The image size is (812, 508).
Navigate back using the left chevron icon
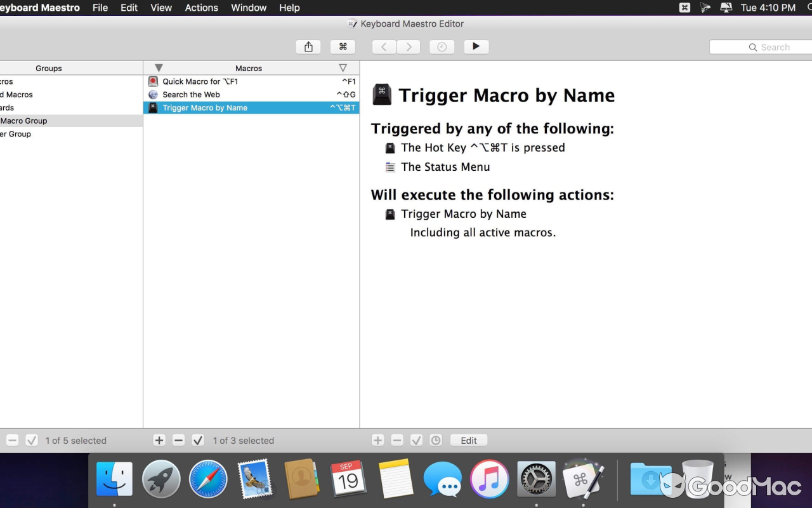(x=383, y=46)
